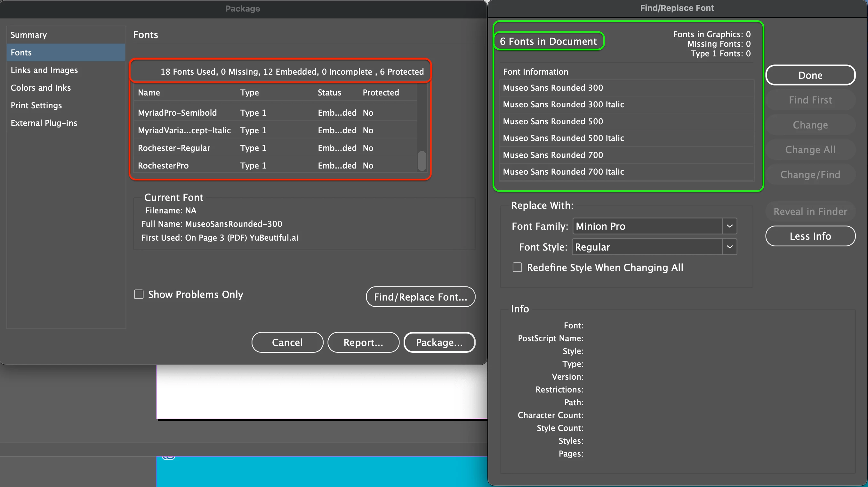
Task: Enable Show Problems Only checkbox
Action: tap(139, 294)
